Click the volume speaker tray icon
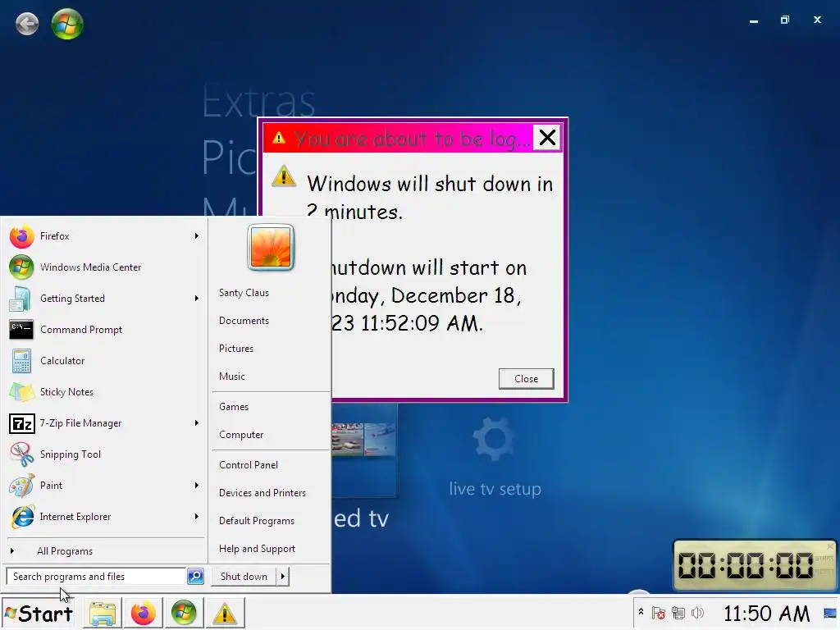 pos(697,613)
